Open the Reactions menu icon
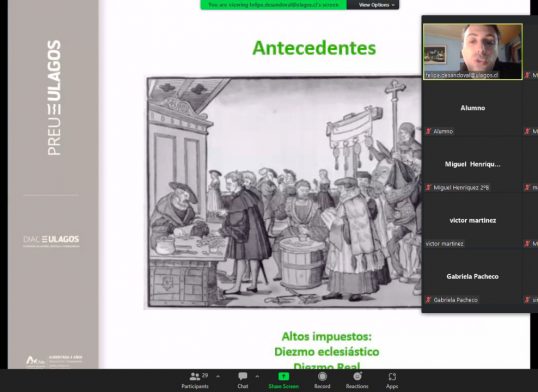 pyautogui.click(x=357, y=377)
